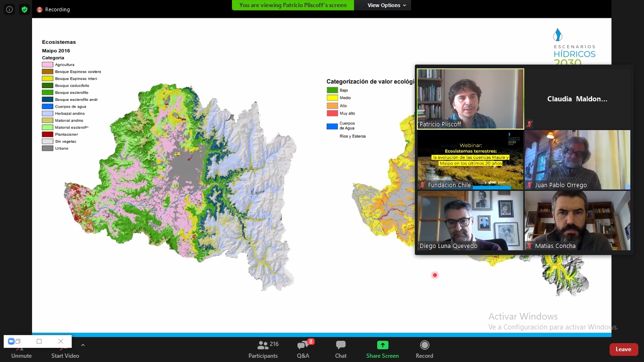Open the Q&A window
The width and height of the screenshot is (644, 362).
coord(303,349)
